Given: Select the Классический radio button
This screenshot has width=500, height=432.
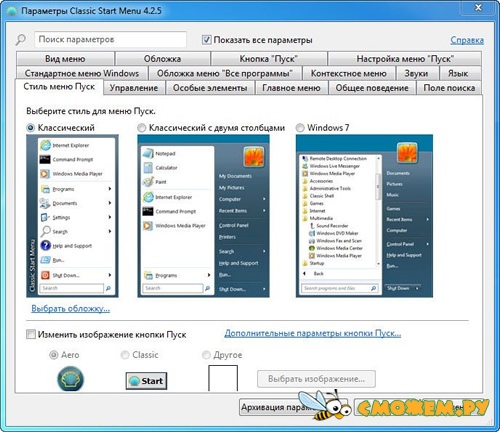Looking at the screenshot, I should pos(30,128).
